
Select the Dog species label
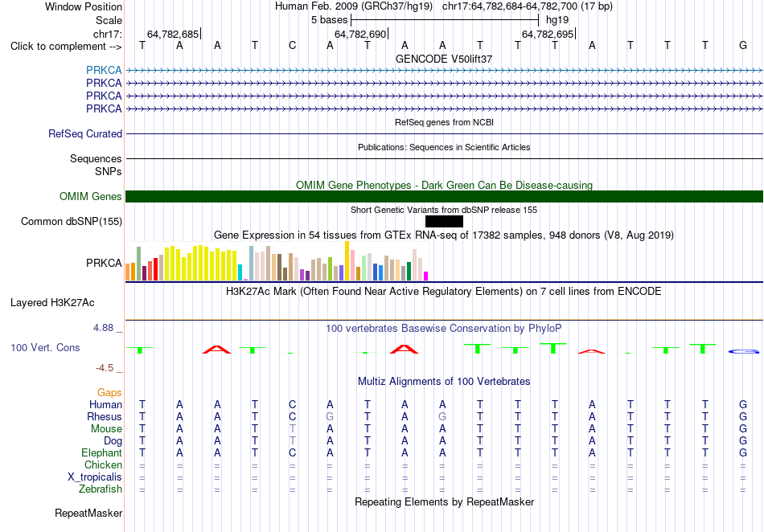(113, 440)
